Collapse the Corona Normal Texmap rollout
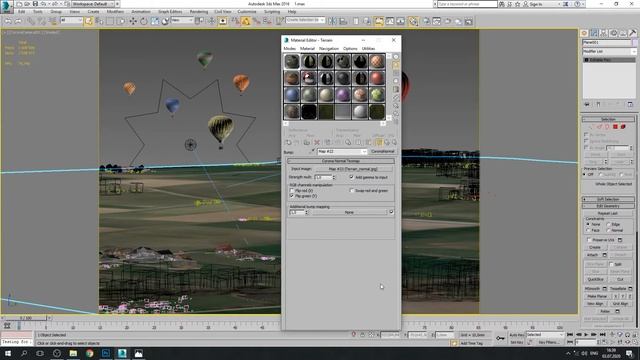The width and height of the screenshot is (640, 360). pyautogui.click(x=340, y=161)
